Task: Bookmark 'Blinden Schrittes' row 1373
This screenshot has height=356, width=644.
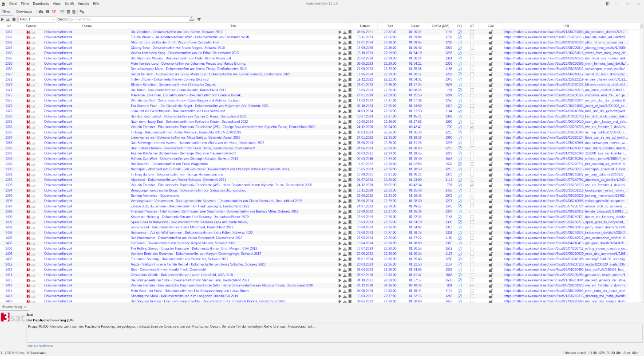Action: (x=350, y=85)
